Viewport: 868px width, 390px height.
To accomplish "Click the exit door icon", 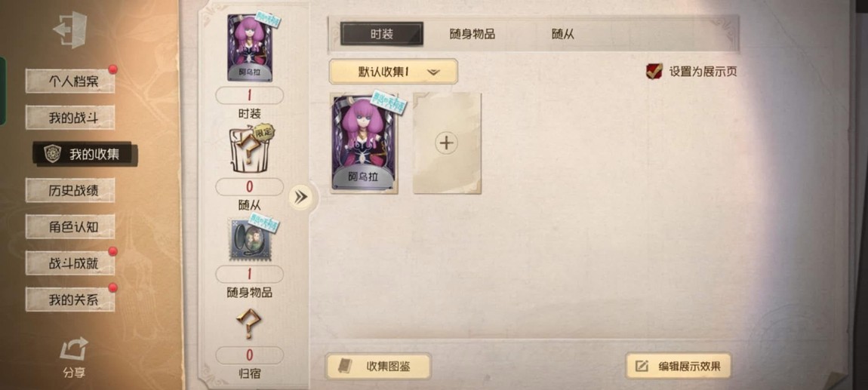I will [70, 30].
